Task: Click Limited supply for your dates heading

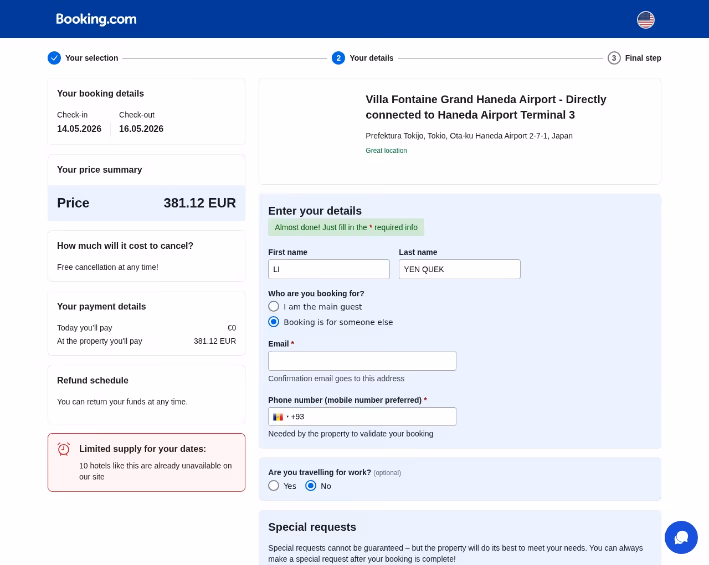Action: click(142, 449)
